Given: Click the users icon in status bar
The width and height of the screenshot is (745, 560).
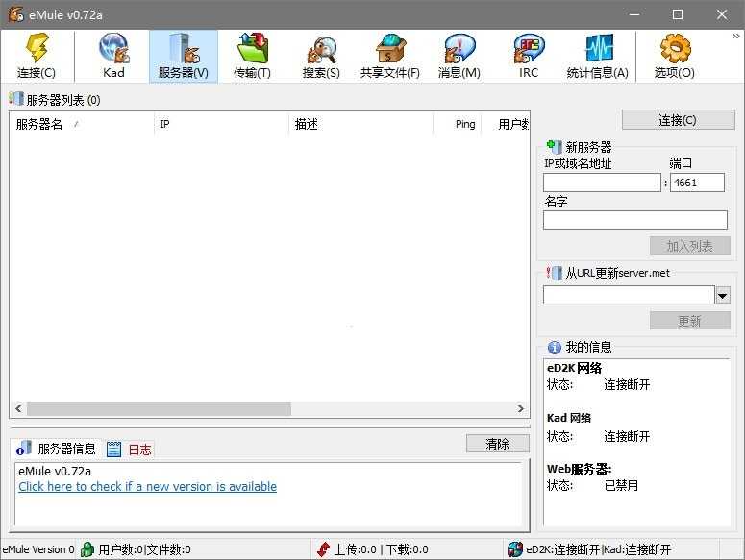Looking at the screenshot, I should click(87, 549).
